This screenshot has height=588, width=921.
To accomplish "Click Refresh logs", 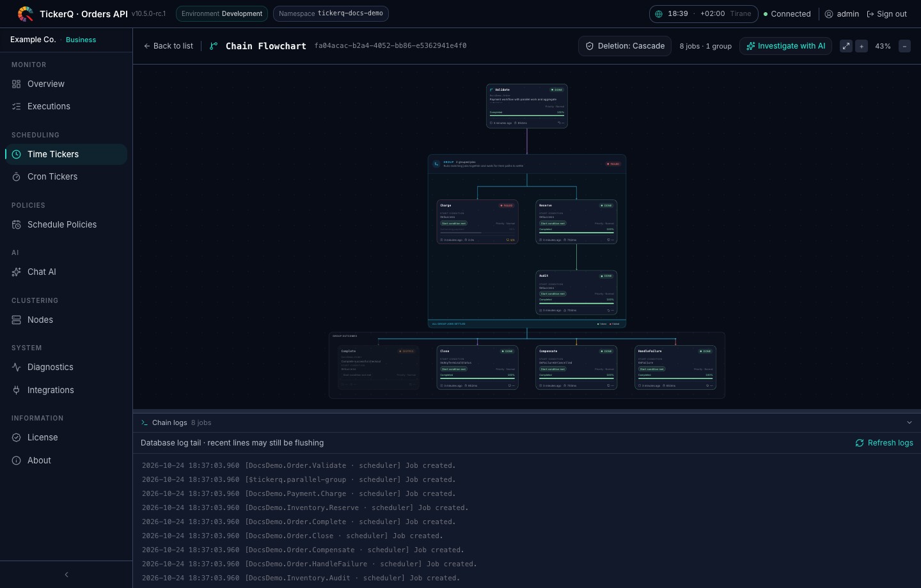I will 884,443.
